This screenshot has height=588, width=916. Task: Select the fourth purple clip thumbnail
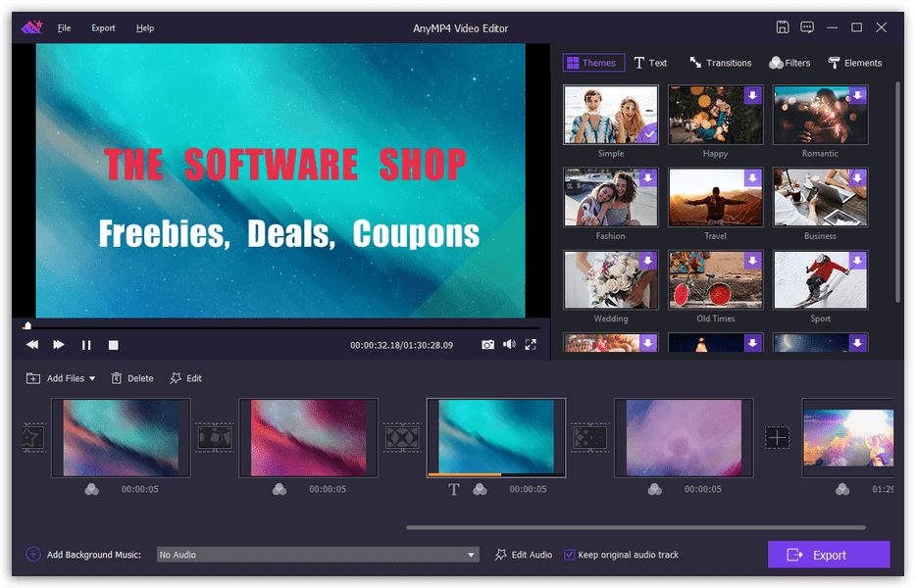[x=684, y=438]
